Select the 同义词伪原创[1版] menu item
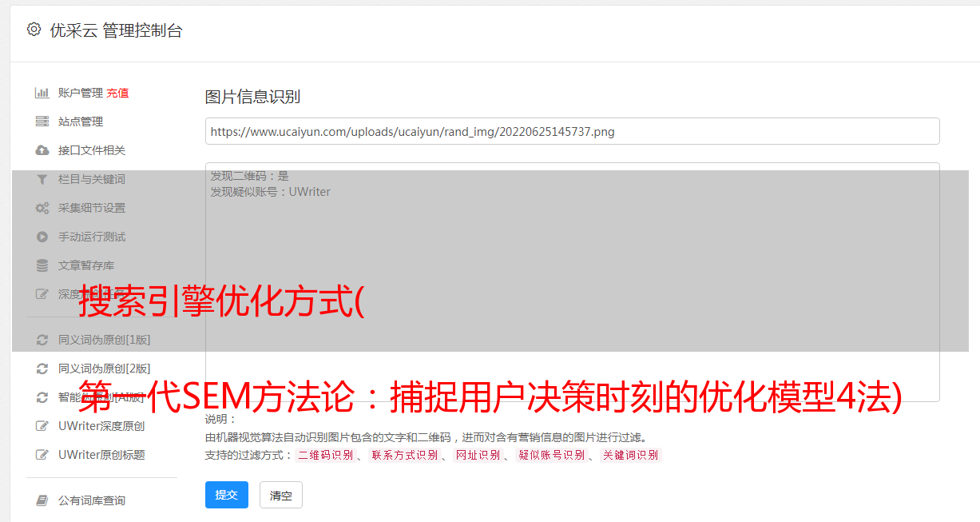Viewport: 980px width, 522px height. point(104,340)
